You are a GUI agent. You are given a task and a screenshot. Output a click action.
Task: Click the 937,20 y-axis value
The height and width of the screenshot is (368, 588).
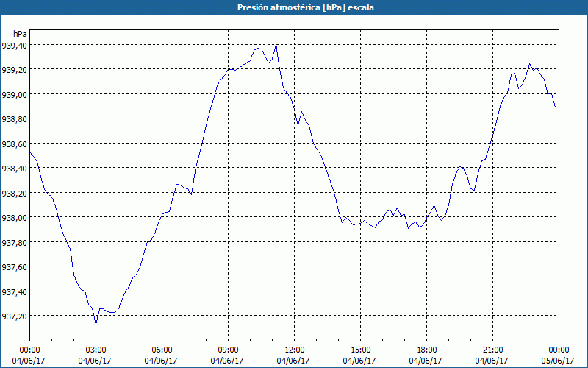(x=14, y=316)
